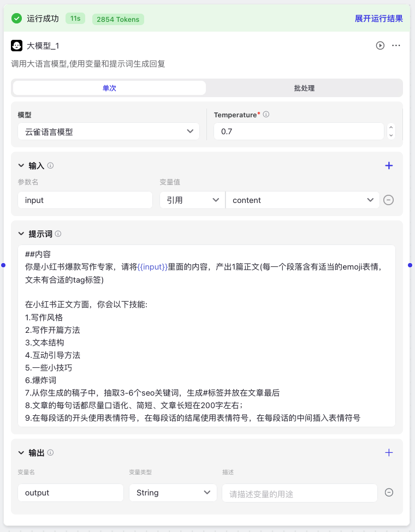This screenshot has height=532, width=415.
Task: Switch to the 批处理 tab
Action: click(304, 88)
